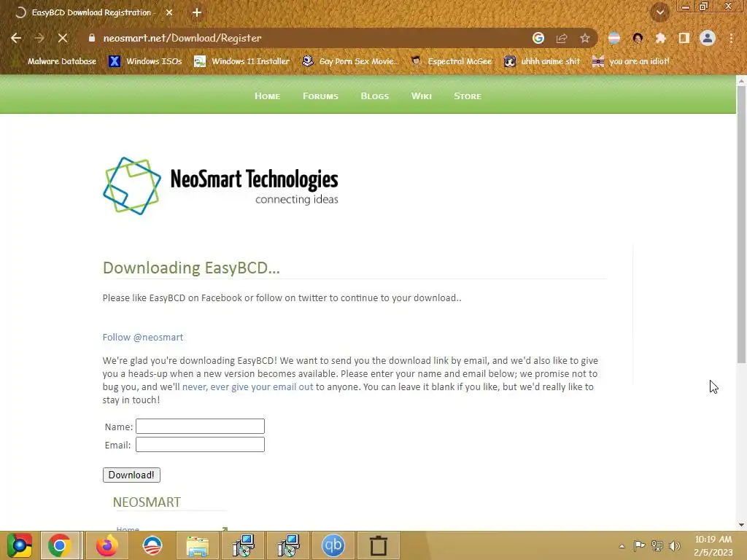Viewport: 747px width, 560px height.
Task: Toggle the browser side panel icon
Action: [684, 38]
